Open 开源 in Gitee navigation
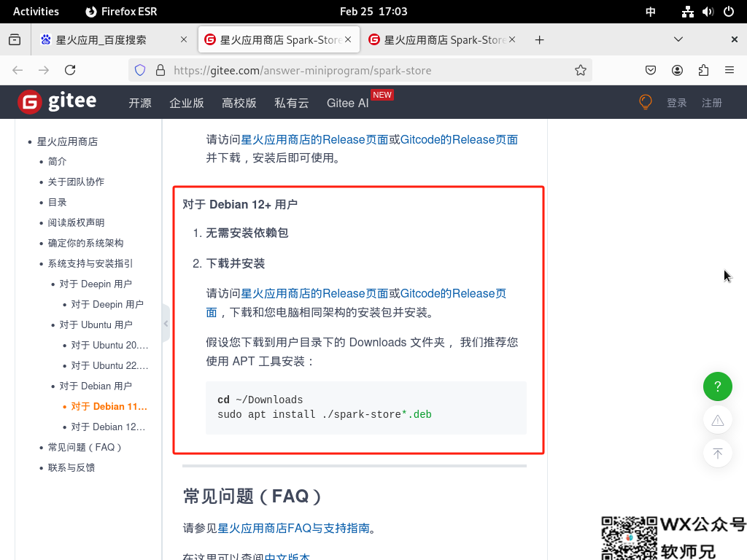The image size is (747, 560). pyautogui.click(x=140, y=103)
